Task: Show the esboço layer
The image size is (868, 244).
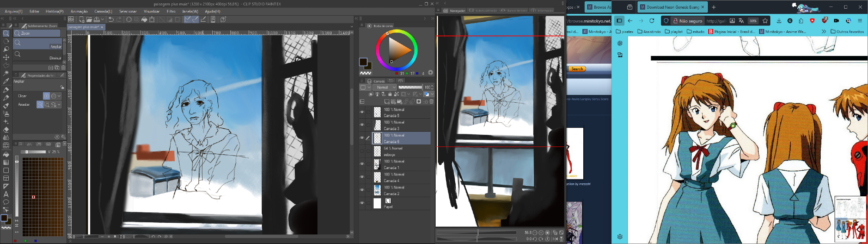Action: 362,151
